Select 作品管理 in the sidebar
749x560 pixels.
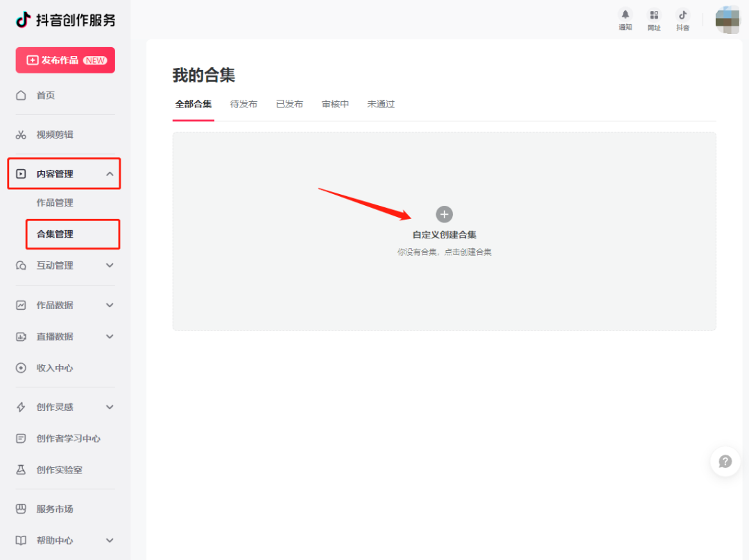(x=52, y=202)
